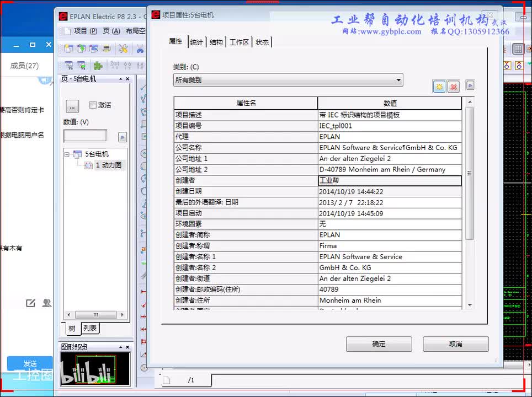Click the 确定 button

(x=379, y=344)
